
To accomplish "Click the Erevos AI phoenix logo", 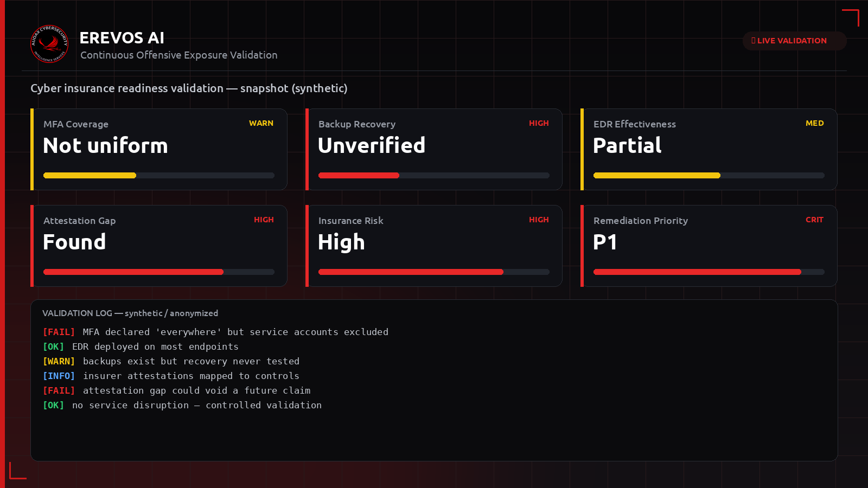I will pyautogui.click(x=49, y=44).
